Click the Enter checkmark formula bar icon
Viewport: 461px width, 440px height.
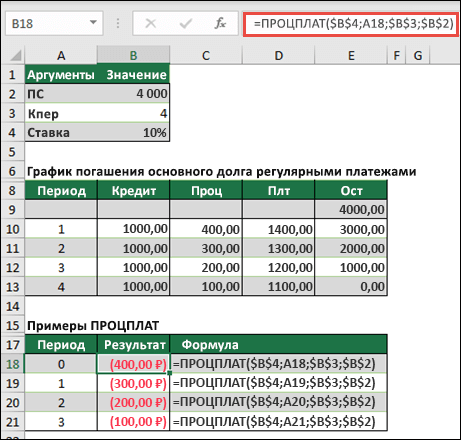point(185,23)
